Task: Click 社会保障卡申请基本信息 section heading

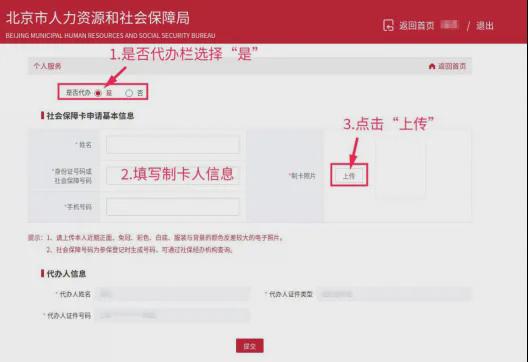Action: click(90, 116)
